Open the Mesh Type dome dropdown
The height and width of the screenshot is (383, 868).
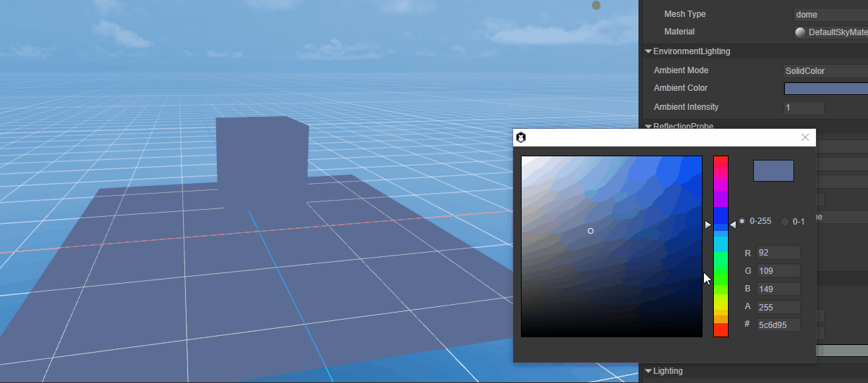pyautogui.click(x=829, y=14)
